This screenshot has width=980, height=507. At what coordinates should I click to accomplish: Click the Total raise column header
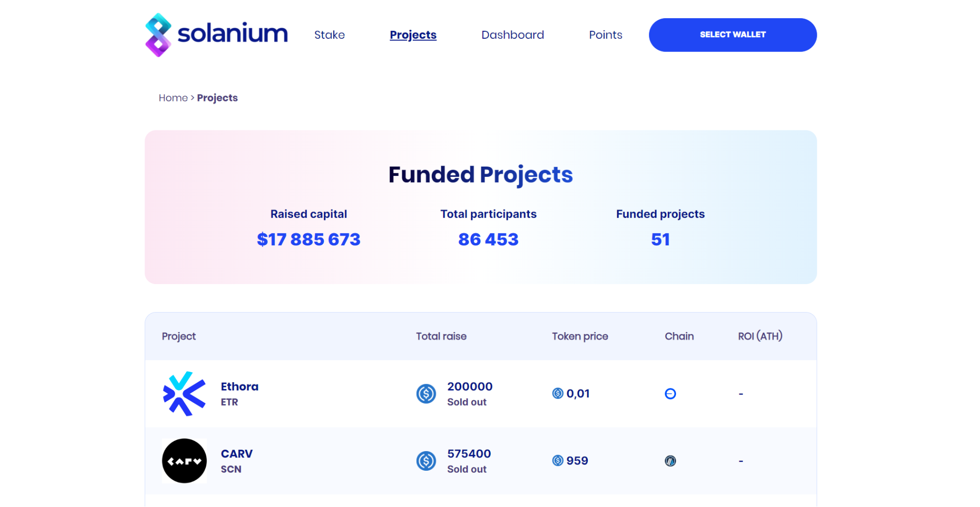(x=441, y=336)
